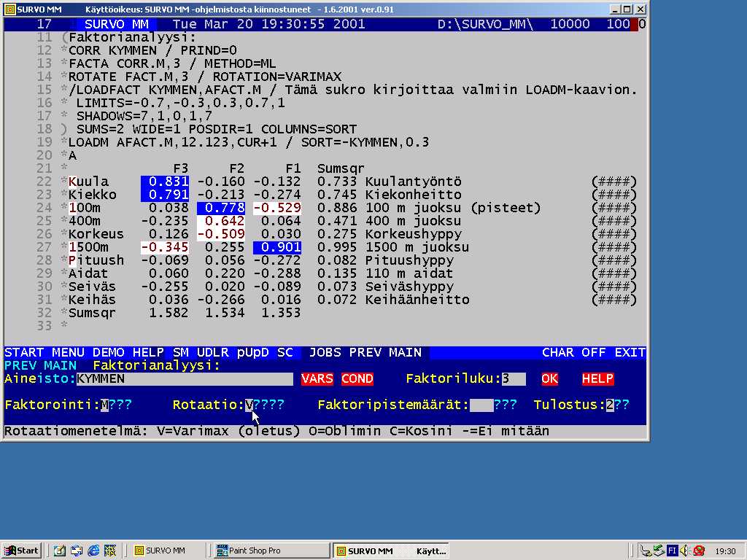
Task: Select JOBS in the soft menu bar
Action: pyautogui.click(x=325, y=353)
